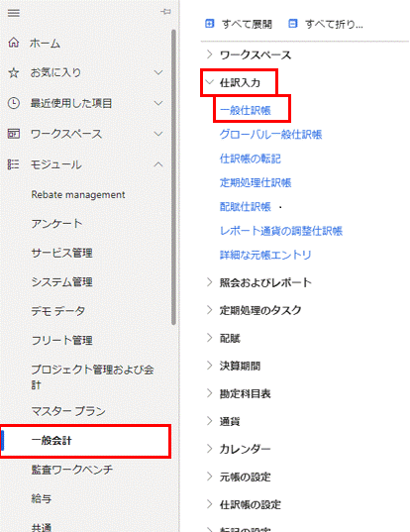The width and height of the screenshot is (410, 532).
Task: Click the すべて展開 expand-all icon
Action: [x=210, y=24]
